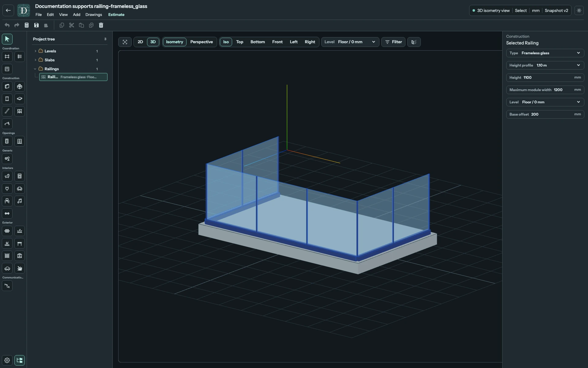Pick the swimming pool exterior tool
The width and height of the screenshot is (588, 368).
7,243
